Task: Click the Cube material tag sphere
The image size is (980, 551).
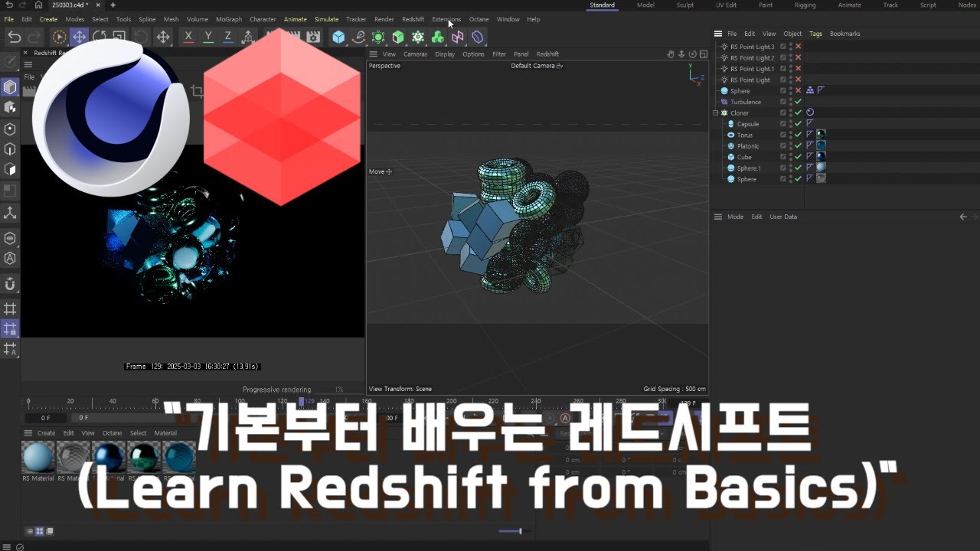Action: [x=821, y=156]
